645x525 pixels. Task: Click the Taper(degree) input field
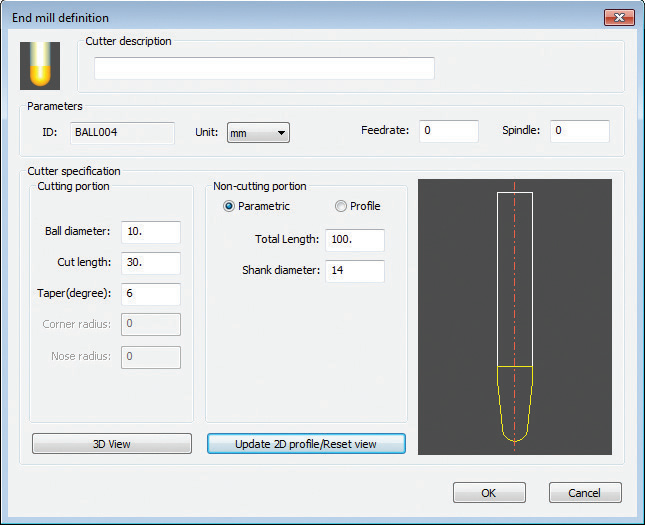[x=151, y=294]
